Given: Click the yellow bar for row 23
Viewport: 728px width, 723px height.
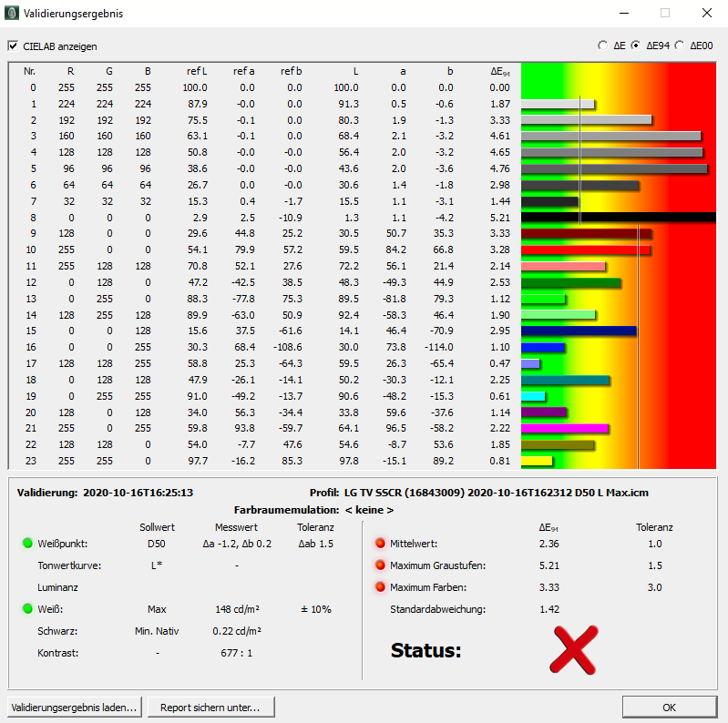Looking at the screenshot, I should [537, 462].
